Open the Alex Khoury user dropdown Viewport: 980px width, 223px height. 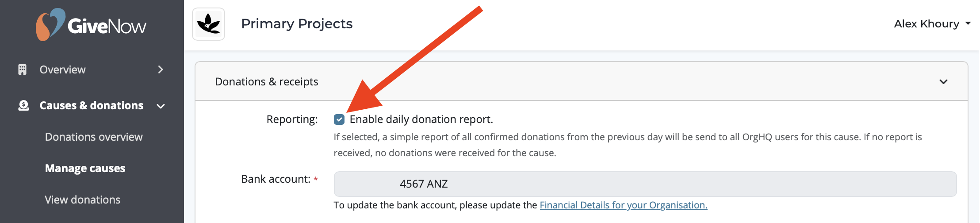[x=932, y=24]
